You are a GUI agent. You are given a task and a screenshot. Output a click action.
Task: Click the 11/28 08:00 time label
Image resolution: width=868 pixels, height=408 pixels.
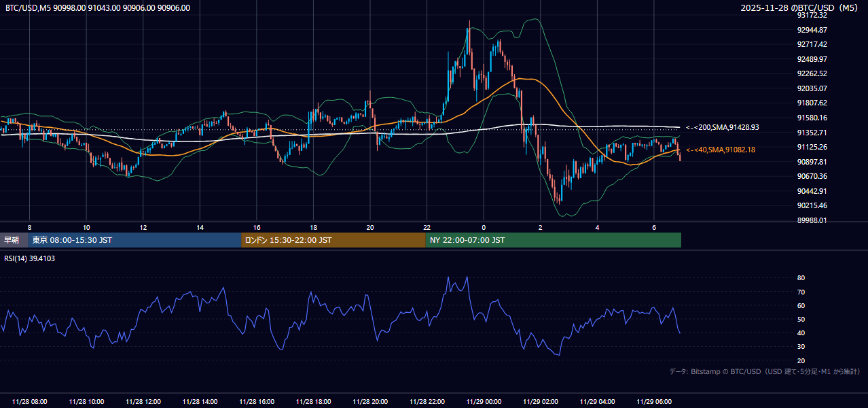click(29, 402)
